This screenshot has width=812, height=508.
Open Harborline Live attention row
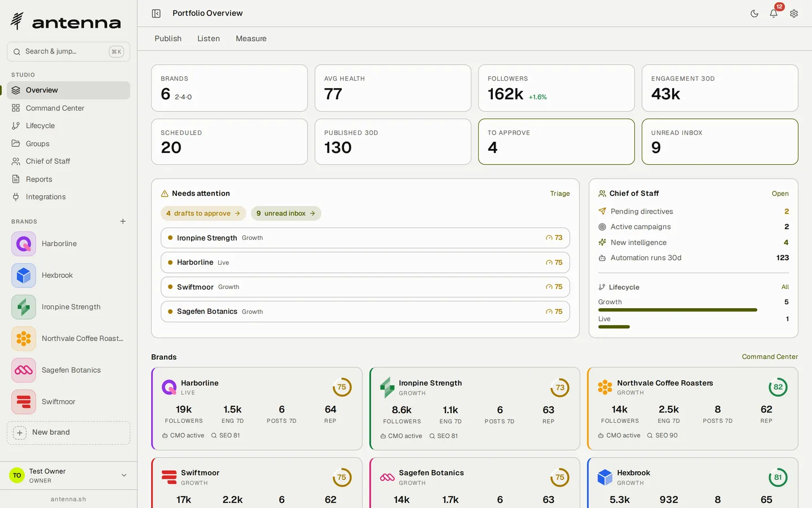[365, 262]
